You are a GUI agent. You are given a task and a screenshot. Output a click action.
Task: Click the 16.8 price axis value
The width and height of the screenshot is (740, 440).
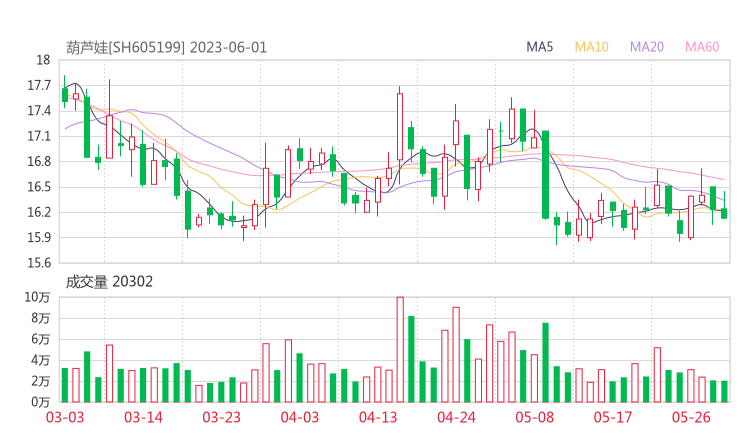point(39,161)
